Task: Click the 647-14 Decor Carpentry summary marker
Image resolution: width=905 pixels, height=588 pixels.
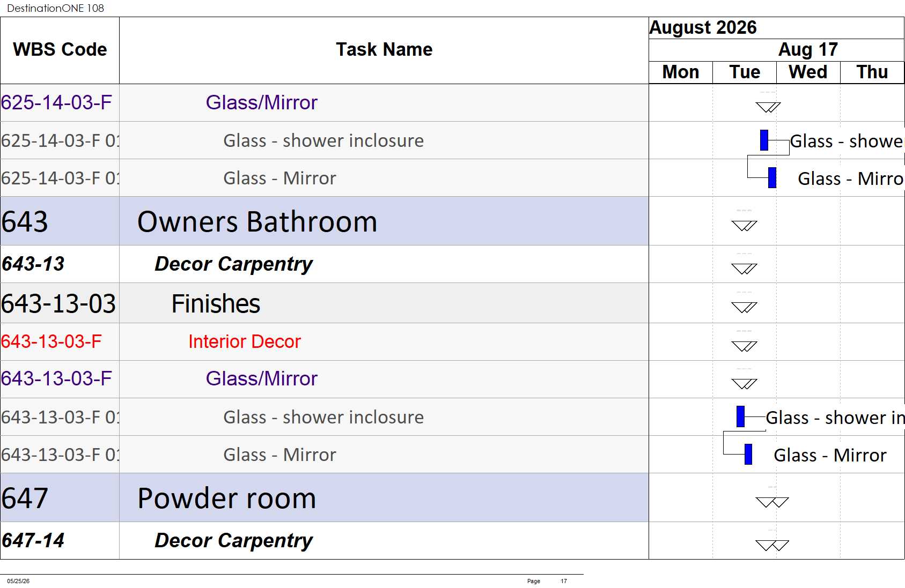Action: [x=772, y=545]
